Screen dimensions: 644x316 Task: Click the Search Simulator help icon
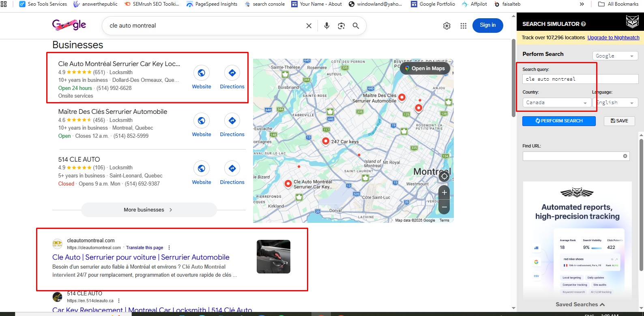583,24
